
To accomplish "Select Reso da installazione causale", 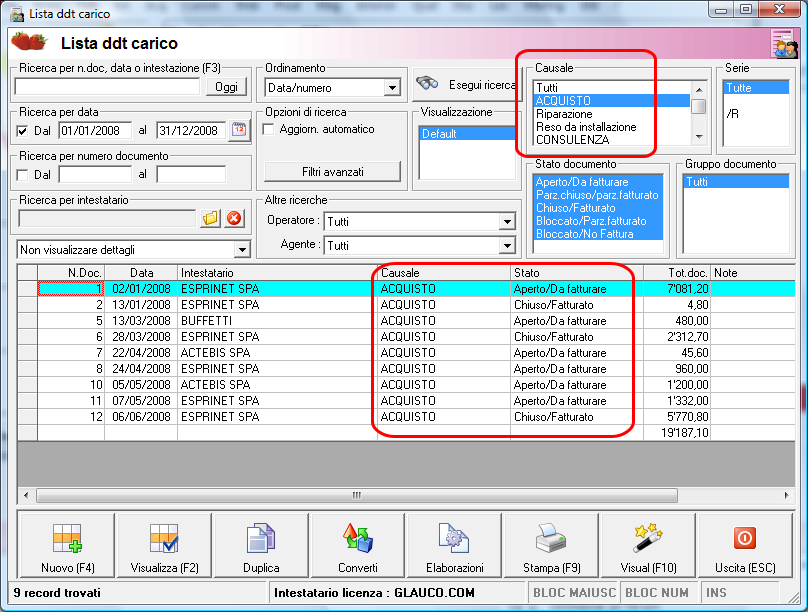I will (612, 127).
